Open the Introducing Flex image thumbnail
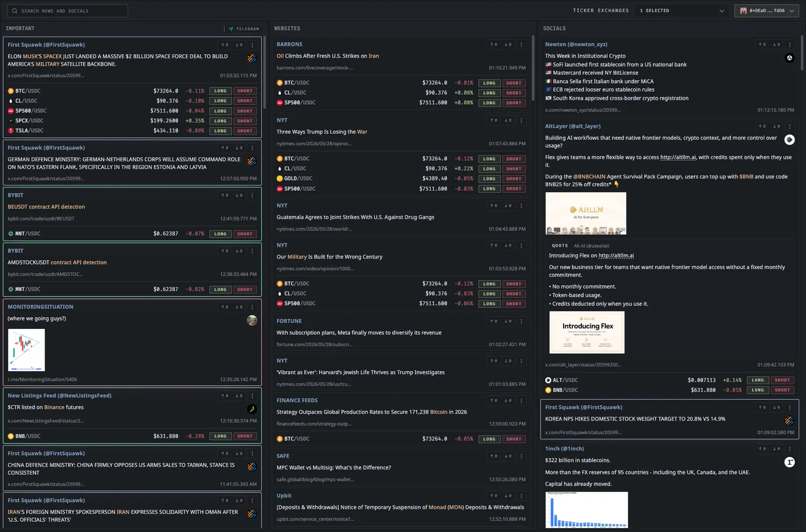806x532 pixels. (x=587, y=332)
